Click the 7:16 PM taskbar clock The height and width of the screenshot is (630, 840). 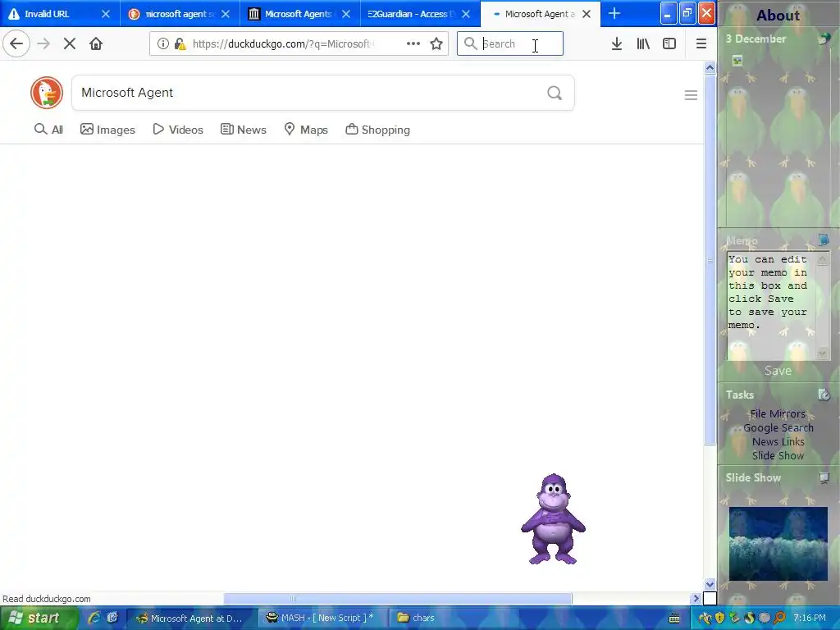(810, 618)
